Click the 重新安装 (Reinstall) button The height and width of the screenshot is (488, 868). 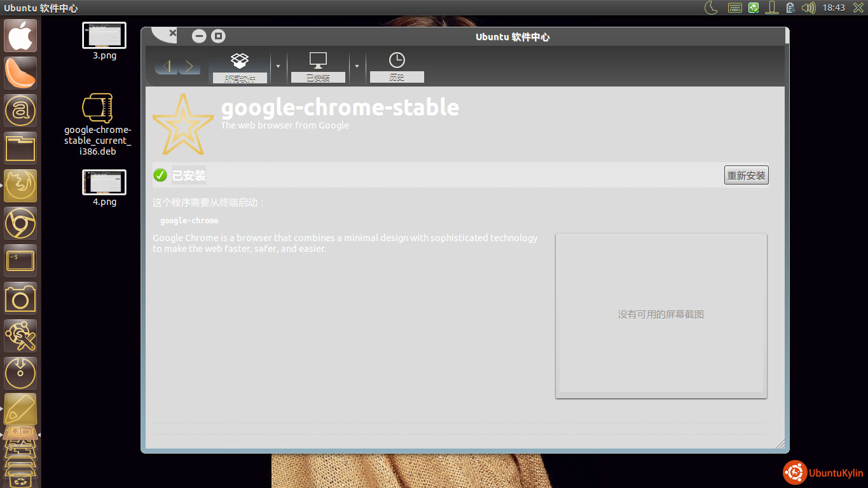click(x=746, y=176)
